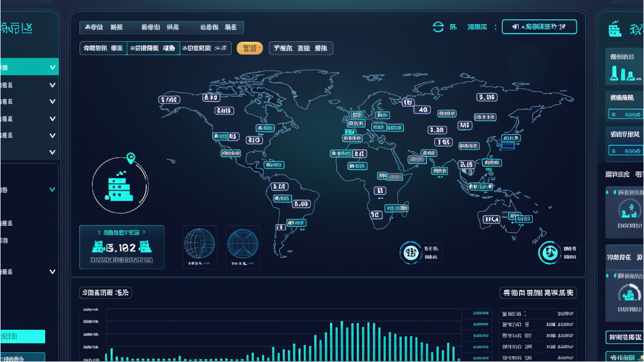
Task: Click the circular sync icon in the top bar
Action: tap(438, 27)
